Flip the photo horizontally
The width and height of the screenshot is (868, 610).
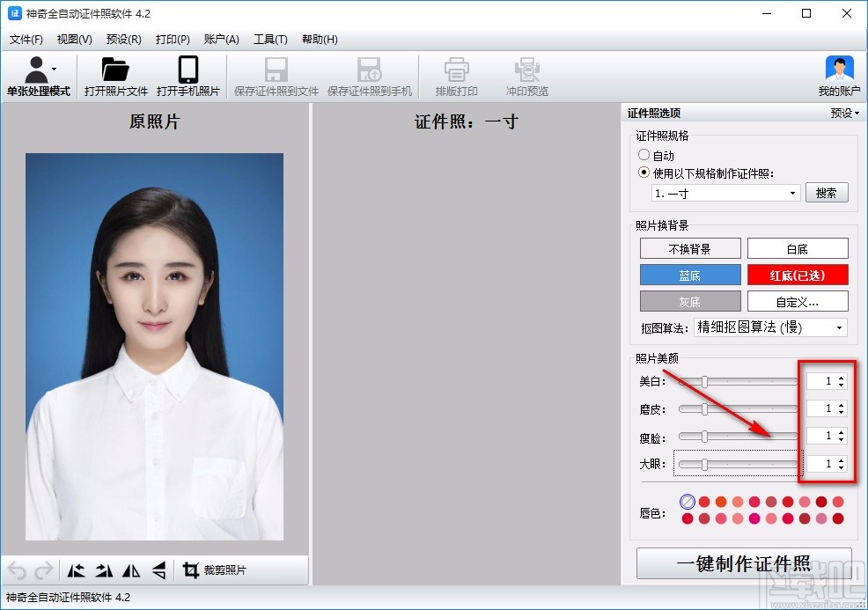[131, 570]
